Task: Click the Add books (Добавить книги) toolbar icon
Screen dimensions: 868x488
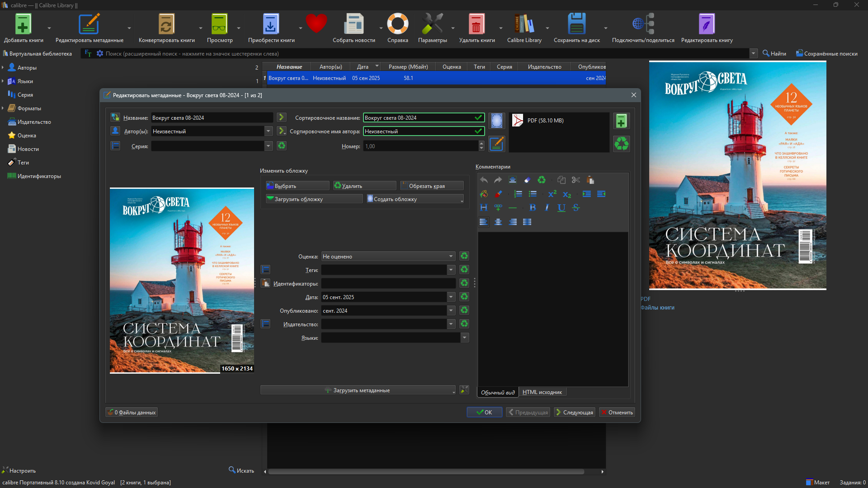Action: coord(23,24)
